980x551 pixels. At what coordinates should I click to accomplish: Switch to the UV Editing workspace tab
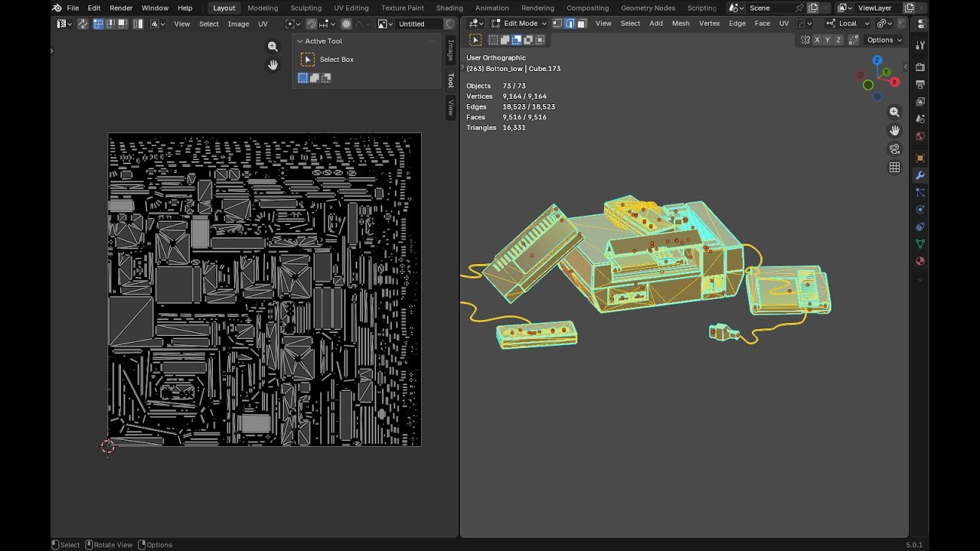coord(351,8)
